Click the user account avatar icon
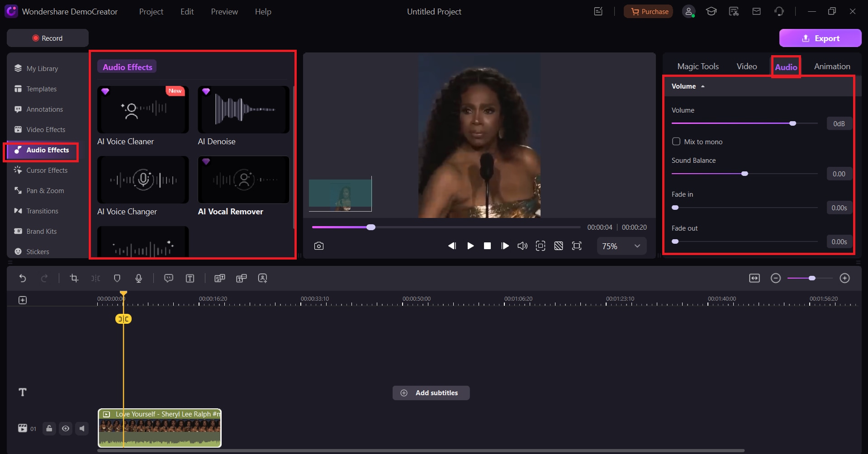The height and width of the screenshot is (454, 868). coord(688,12)
